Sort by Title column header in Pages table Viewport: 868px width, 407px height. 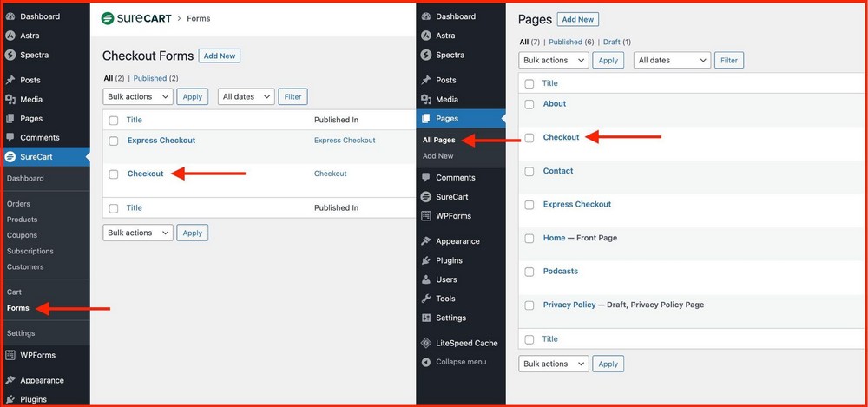(549, 83)
